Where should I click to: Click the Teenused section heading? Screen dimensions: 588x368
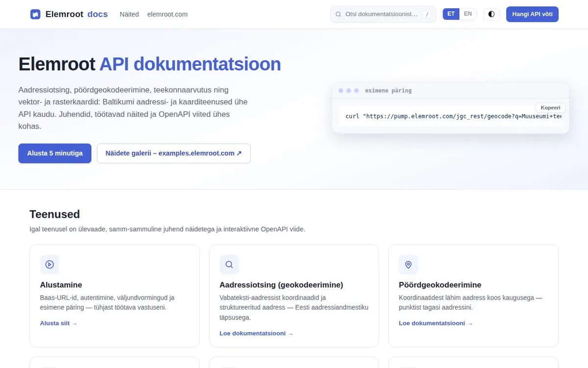[54, 214]
